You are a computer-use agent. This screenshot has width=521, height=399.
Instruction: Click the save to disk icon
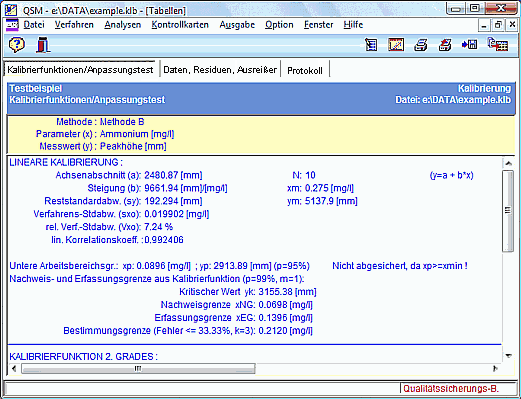(x=469, y=44)
